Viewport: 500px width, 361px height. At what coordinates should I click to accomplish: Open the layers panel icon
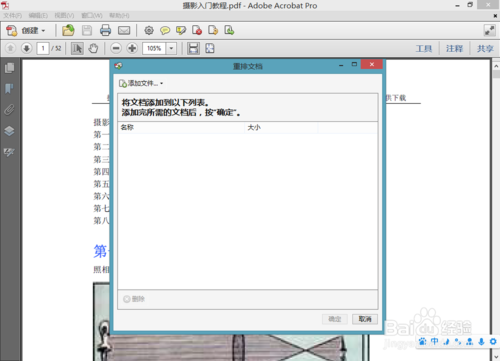[x=9, y=131]
